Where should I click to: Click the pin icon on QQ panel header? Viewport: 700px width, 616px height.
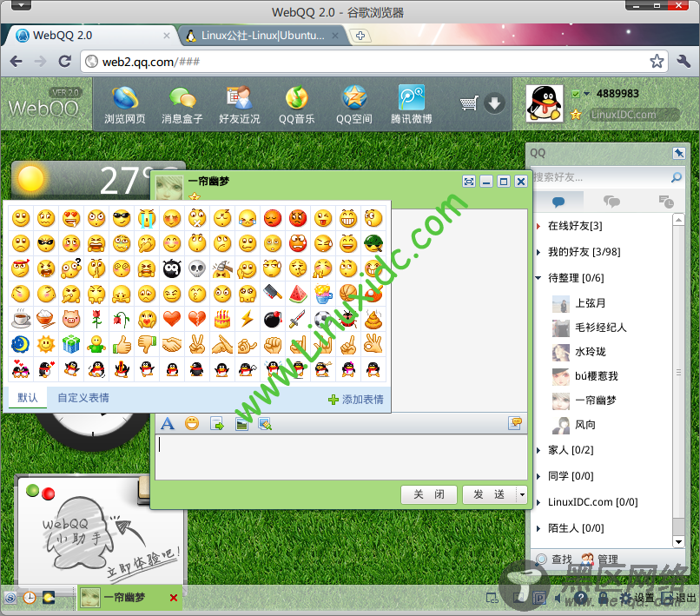[x=678, y=153]
